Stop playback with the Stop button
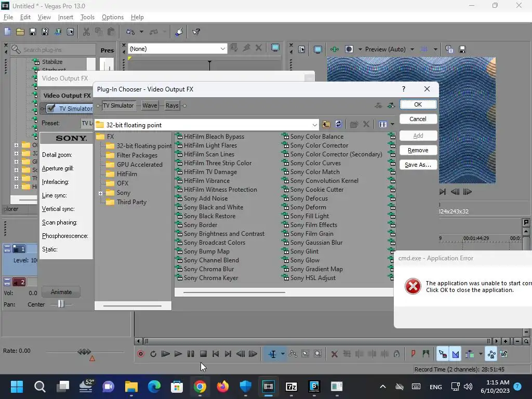 coord(203,354)
